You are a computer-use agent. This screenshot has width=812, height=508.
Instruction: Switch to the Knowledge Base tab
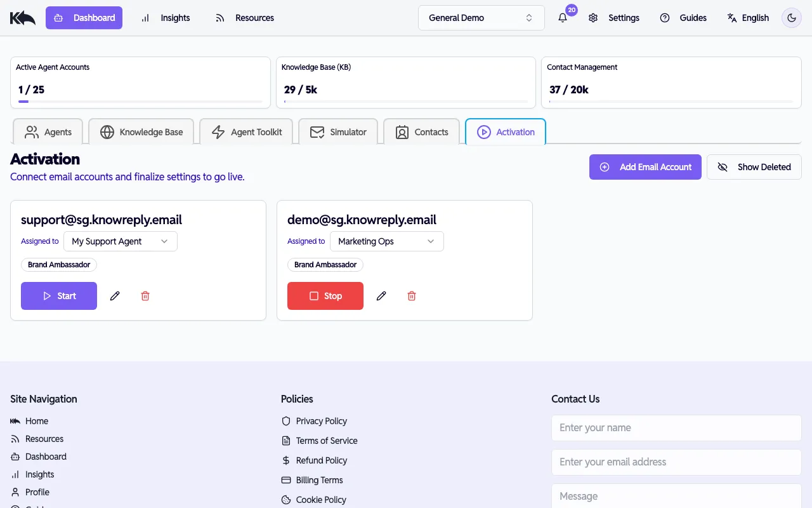tap(141, 132)
